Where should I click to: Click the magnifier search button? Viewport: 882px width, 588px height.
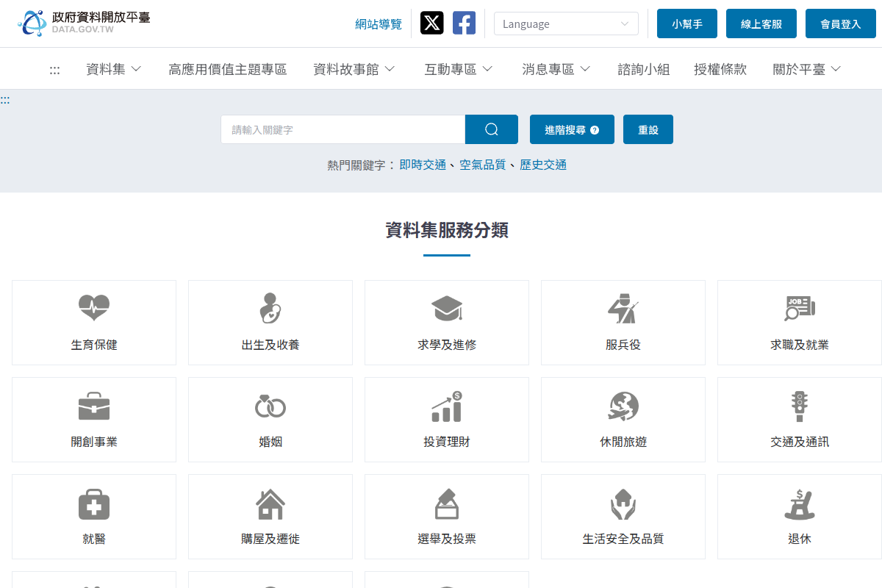(492, 129)
